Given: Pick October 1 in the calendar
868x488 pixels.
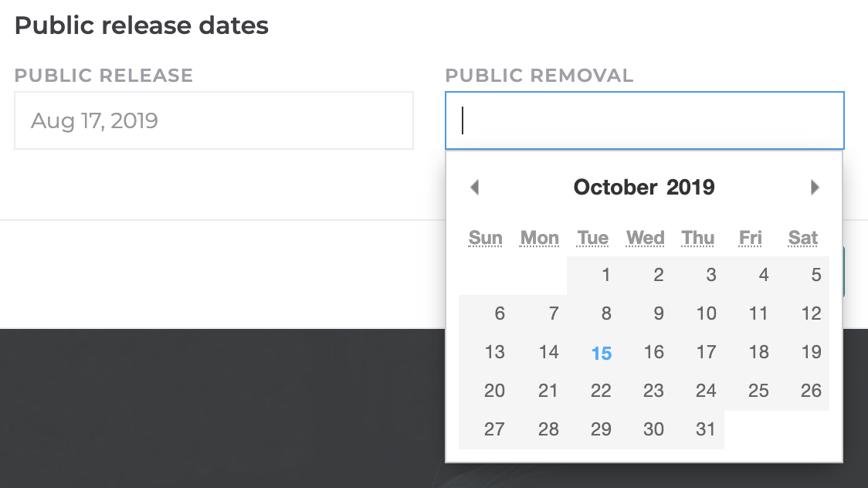Looking at the screenshot, I should 606,275.
